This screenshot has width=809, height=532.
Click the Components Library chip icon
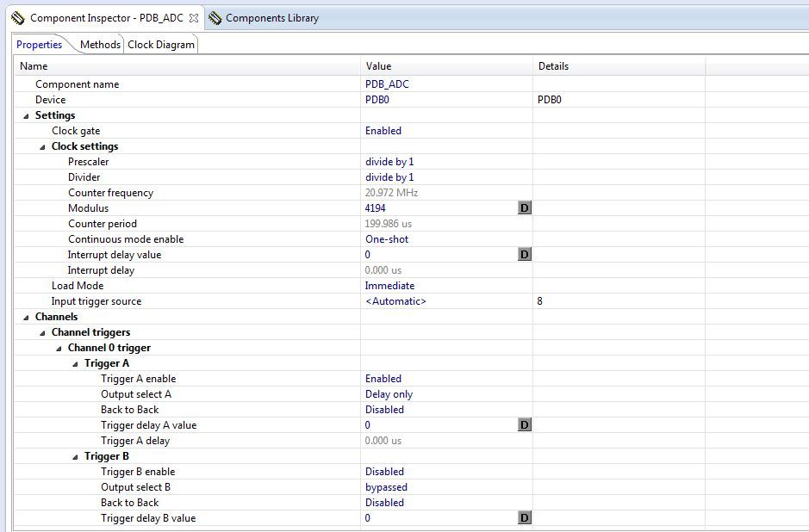tap(215, 19)
